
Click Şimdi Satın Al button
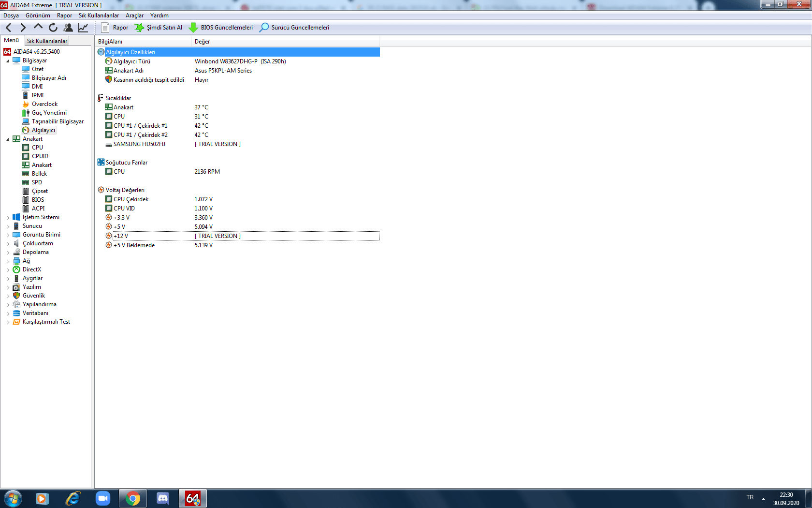click(x=159, y=28)
